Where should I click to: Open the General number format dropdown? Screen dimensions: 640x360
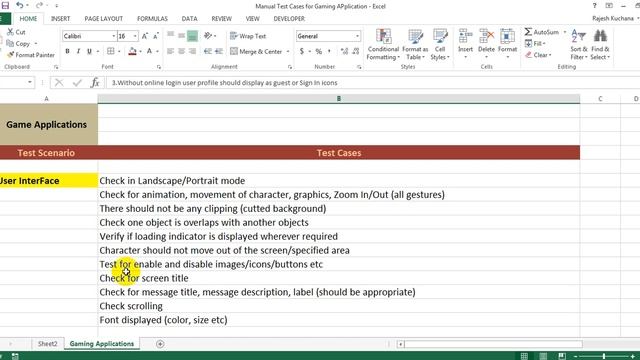pos(358,36)
